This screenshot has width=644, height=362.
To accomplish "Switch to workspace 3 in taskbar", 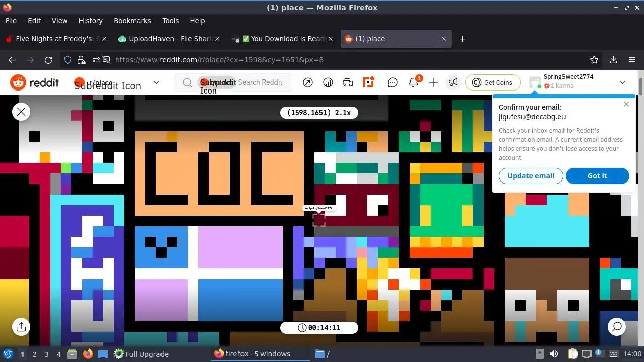I will click(x=46, y=354).
